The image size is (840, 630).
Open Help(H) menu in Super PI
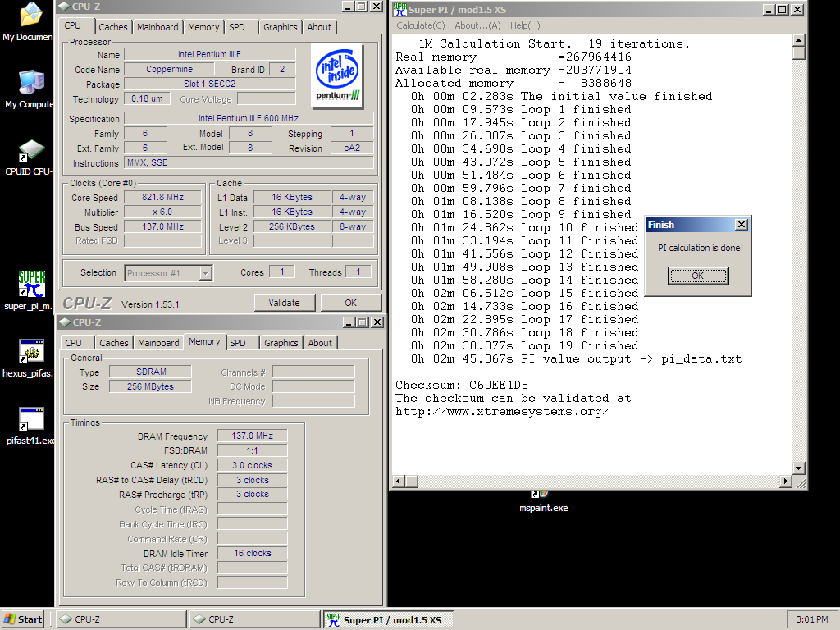tap(525, 25)
